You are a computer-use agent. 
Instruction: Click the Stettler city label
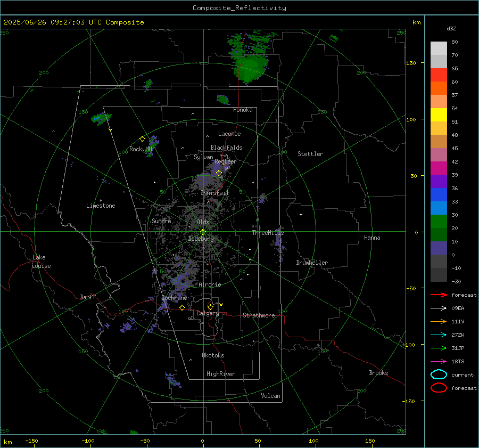[x=310, y=154]
